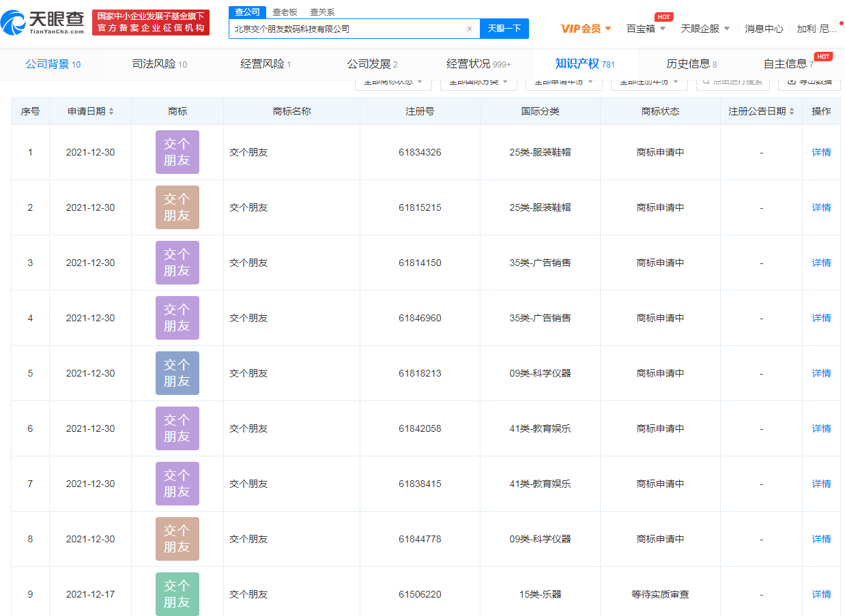The height and width of the screenshot is (616, 845).
Task: Open 详情 for registration 61842058
Action: pyautogui.click(x=822, y=428)
